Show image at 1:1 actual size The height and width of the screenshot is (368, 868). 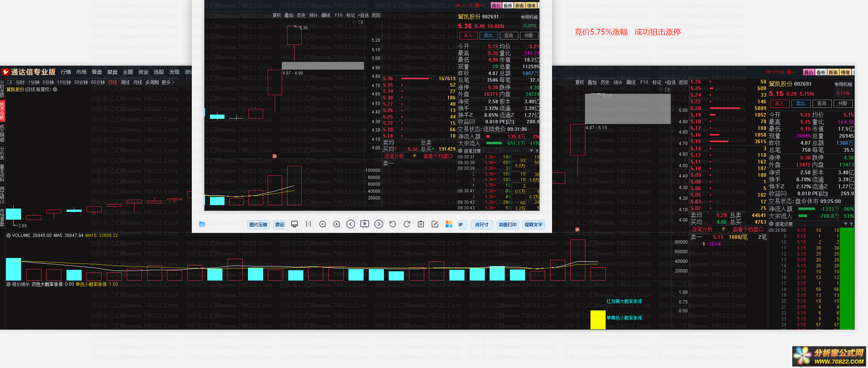click(x=309, y=224)
